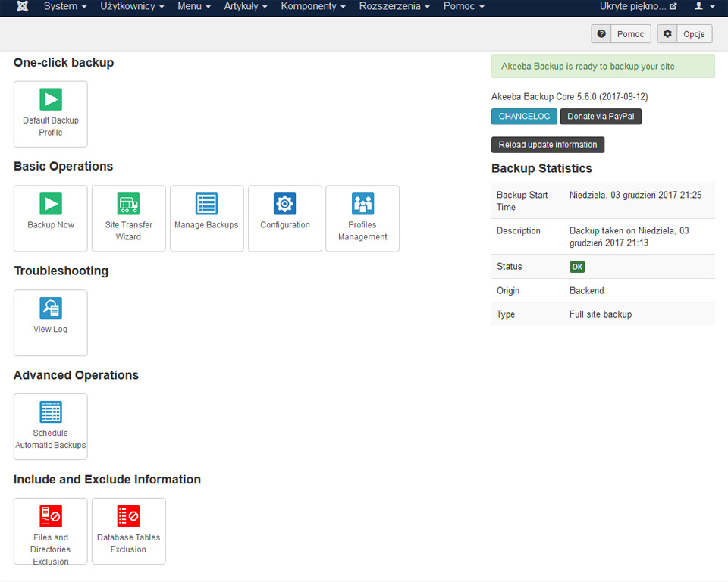
Task: Open the Profiles Management people icon
Action: (362, 204)
